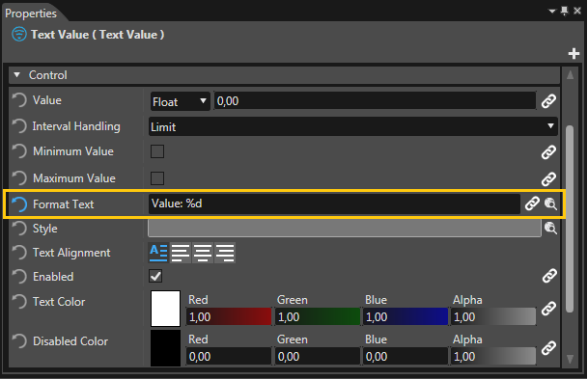The height and width of the screenshot is (380, 588).
Task: Click the link icon for Minimum Value
Action: (x=548, y=152)
